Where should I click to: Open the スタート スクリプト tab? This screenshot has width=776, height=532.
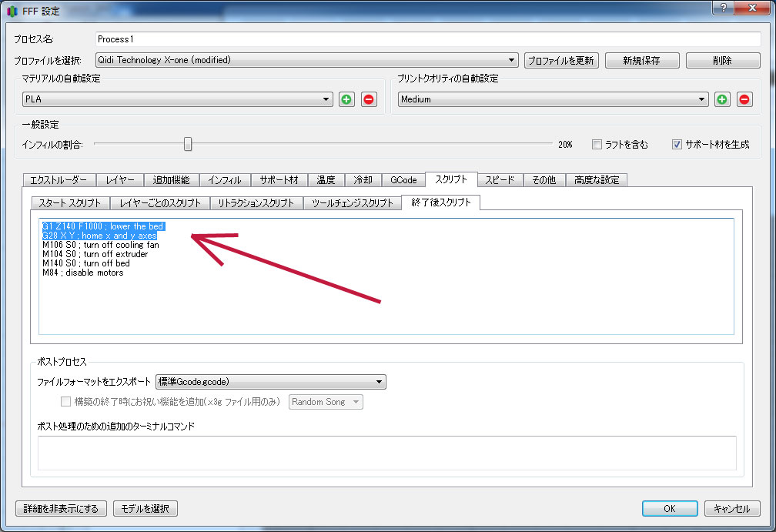coord(70,203)
